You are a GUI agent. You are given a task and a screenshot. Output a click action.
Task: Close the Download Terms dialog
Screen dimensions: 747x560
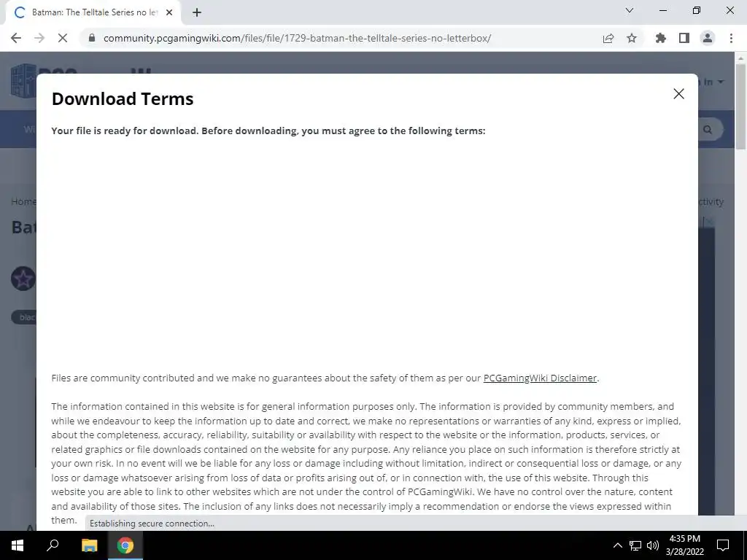(x=678, y=94)
